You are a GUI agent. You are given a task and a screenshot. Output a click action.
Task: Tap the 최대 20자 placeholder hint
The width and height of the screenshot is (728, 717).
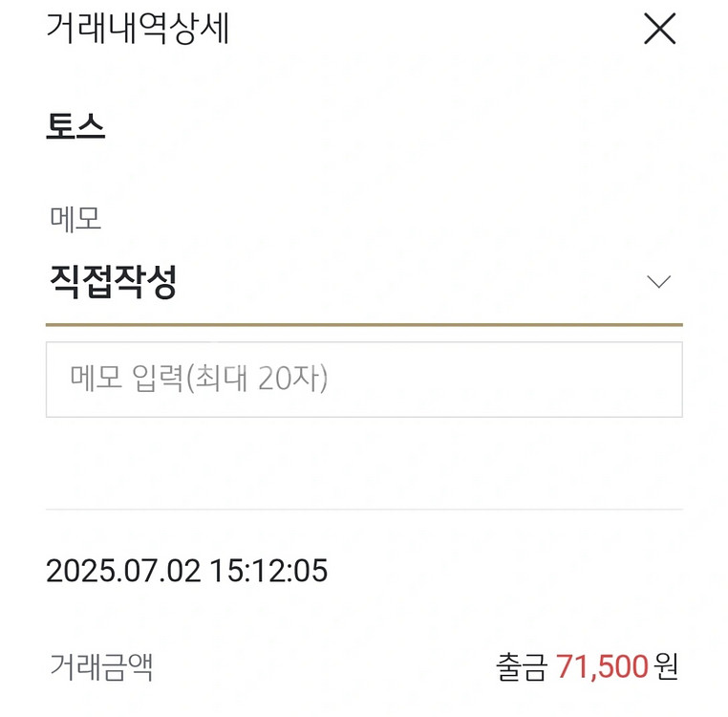pos(257,380)
